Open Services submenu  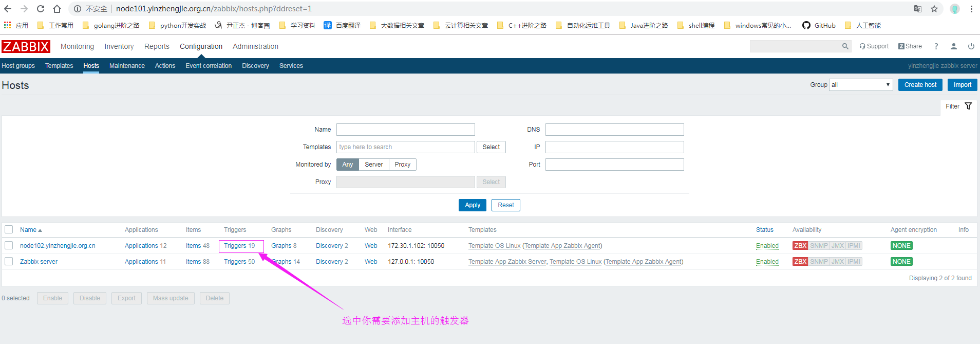click(291, 66)
